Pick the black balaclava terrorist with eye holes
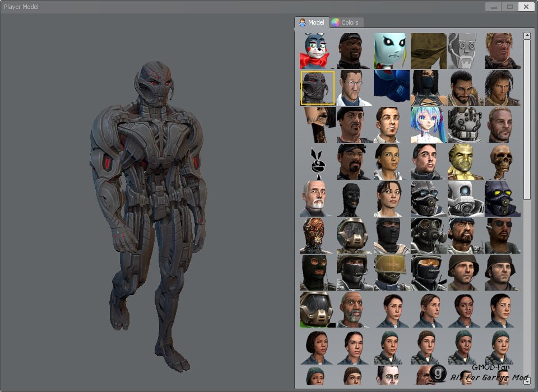 [317, 273]
